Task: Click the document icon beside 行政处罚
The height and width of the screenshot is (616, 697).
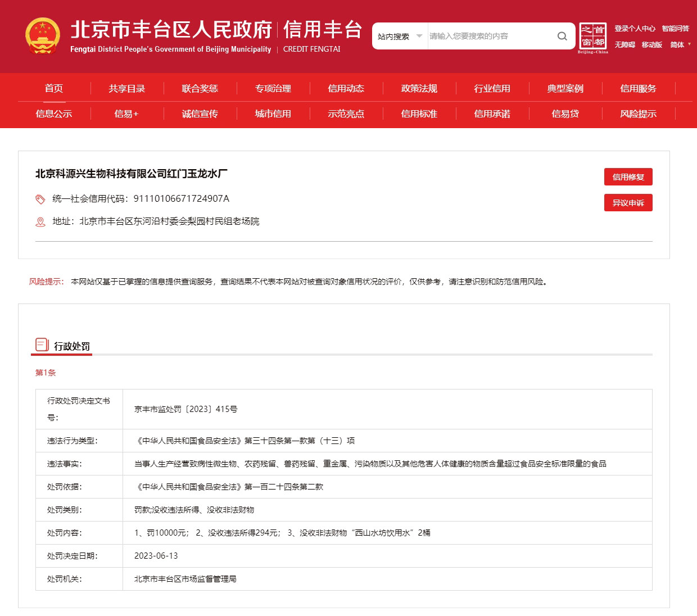Action: click(42, 345)
